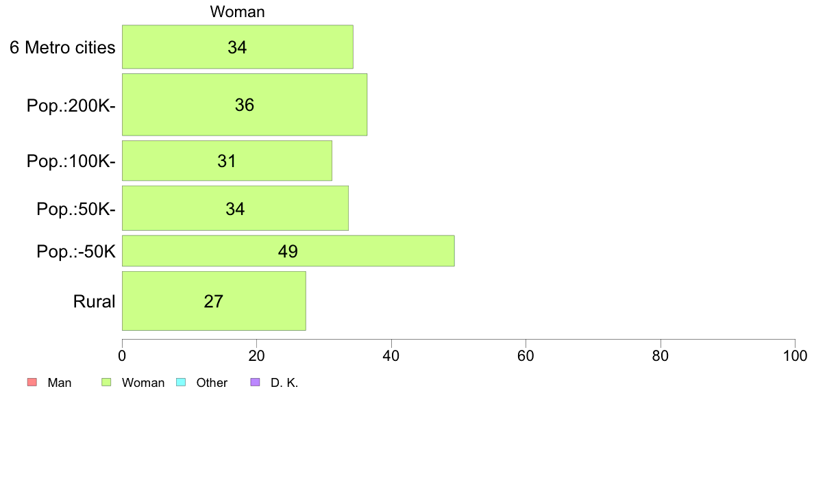Click the Rural axis label
Screen dimensions: 814x504
point(94,301)
